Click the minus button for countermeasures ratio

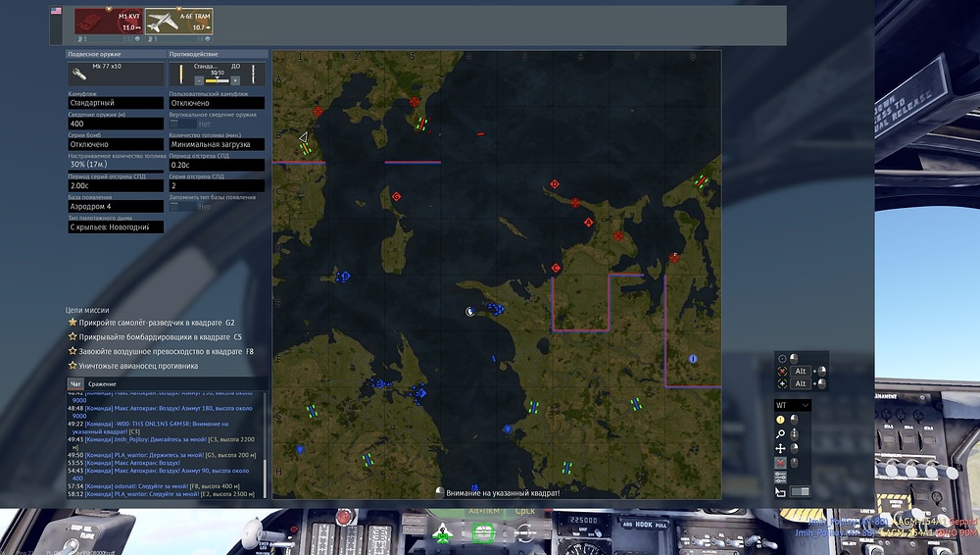coord(199,80)
